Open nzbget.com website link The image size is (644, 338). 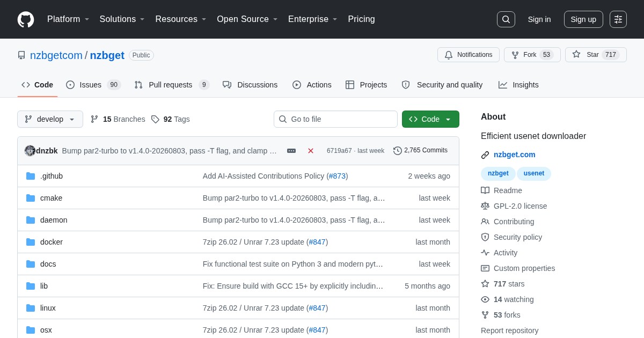click(x=514, y=155)
